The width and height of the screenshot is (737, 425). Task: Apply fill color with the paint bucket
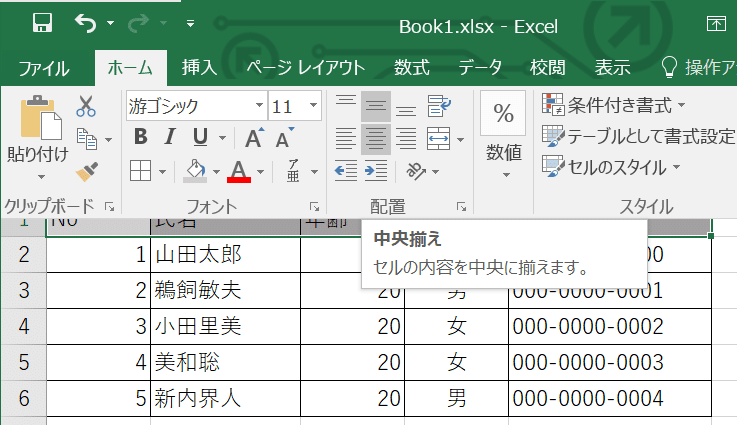tap(195, 171)
